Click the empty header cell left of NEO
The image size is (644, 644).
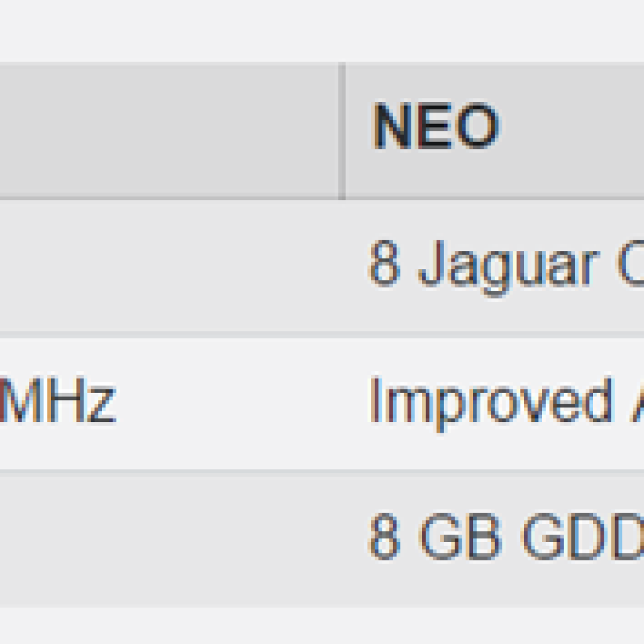pyautogui.click(x=170, y=131)
